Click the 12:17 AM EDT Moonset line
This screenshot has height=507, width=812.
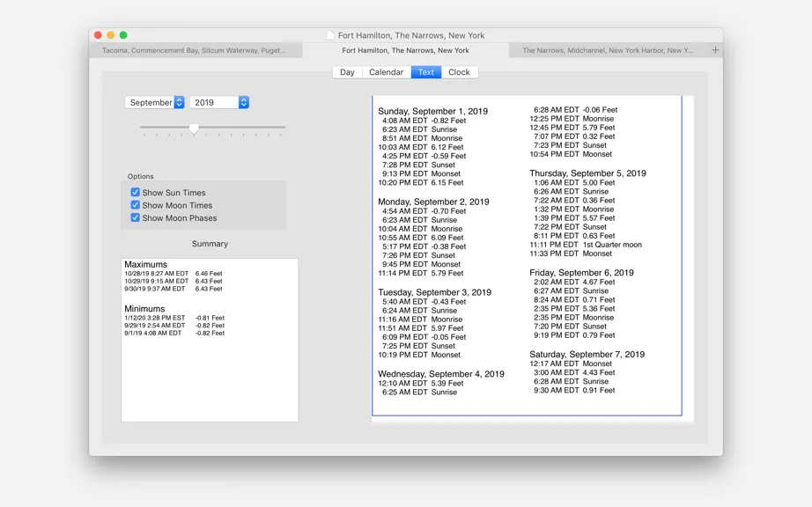571,364
